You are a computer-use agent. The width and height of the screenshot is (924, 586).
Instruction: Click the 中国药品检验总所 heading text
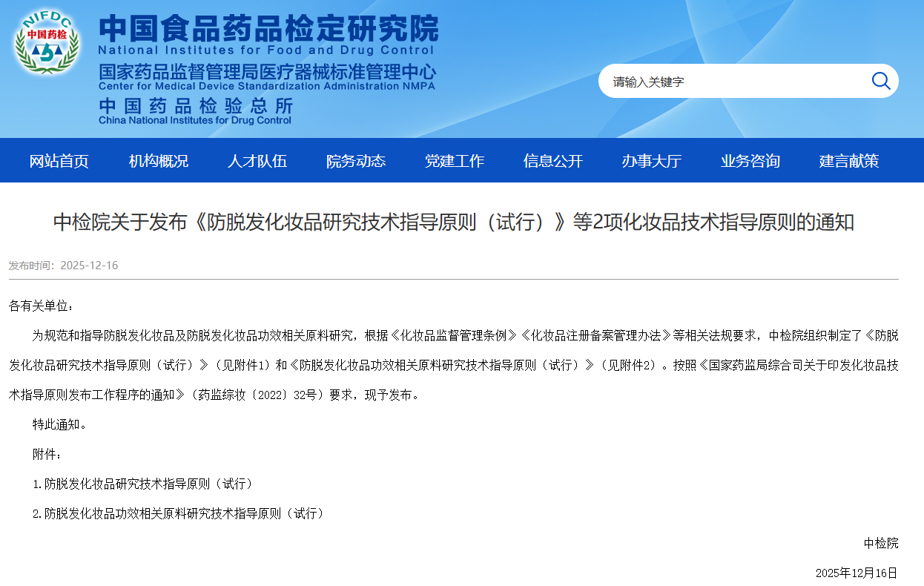196,105
